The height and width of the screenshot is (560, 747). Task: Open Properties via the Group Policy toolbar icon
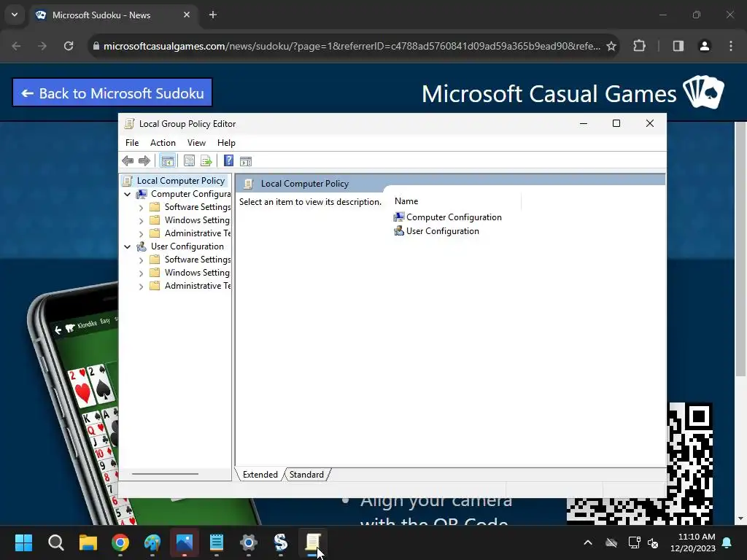[x=189, y=161]
